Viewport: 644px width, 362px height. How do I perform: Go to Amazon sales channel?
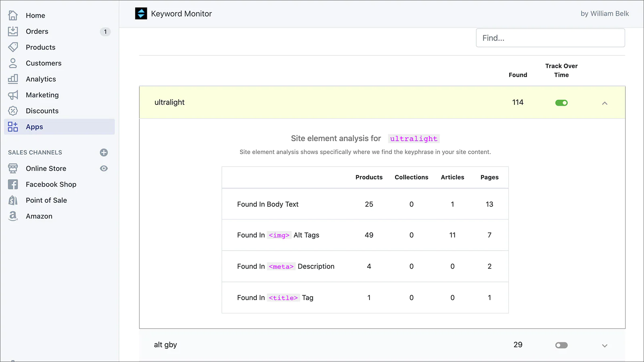click(39, 216)
